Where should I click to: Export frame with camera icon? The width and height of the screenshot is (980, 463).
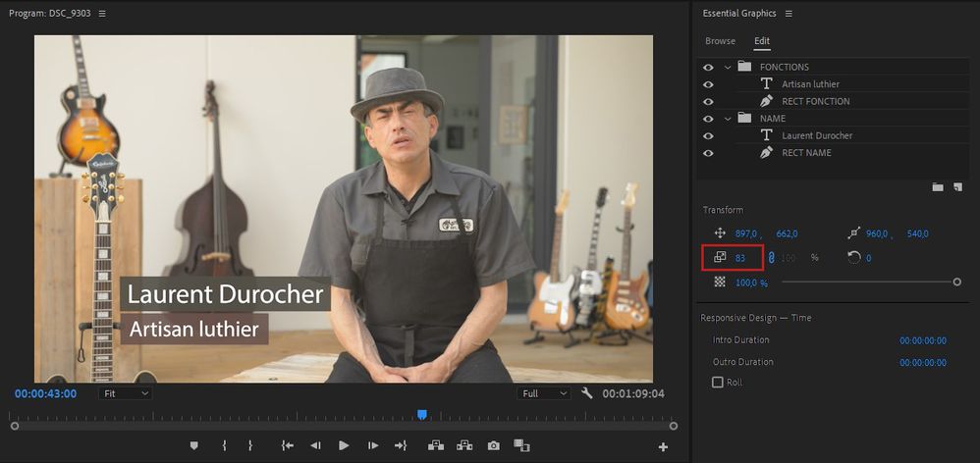tap(494, 445)
